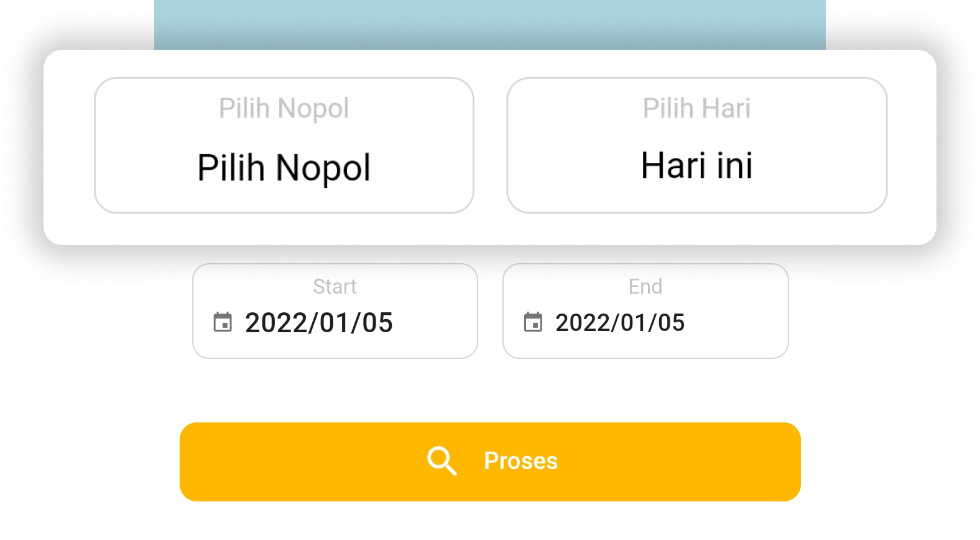Click the grey "Pilih Nopol" field label
This screenshot has width=980, height=540.
point(284,108)
